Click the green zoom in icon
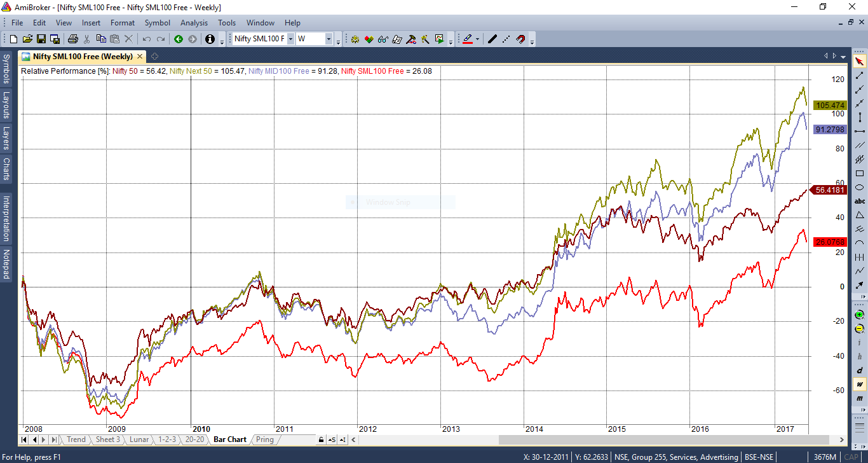Screen dimensions: 868x463 coord(860,315)
